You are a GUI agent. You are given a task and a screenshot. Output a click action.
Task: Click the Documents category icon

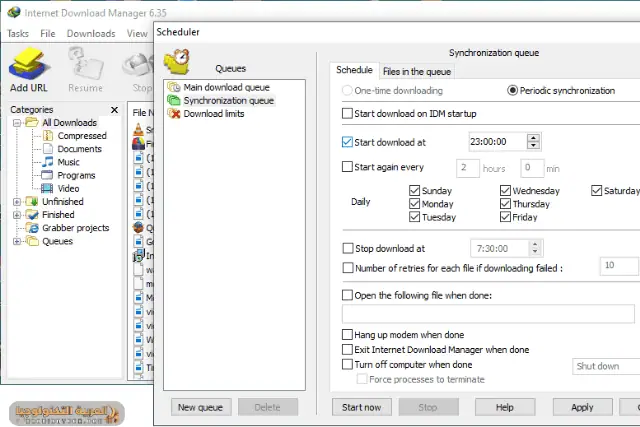tap(48, 149)
